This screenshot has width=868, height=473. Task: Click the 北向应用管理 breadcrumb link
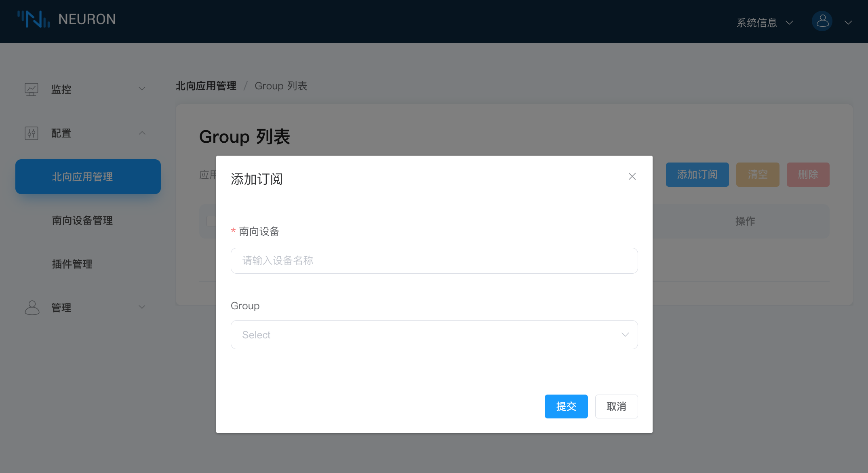click(206, 86)
